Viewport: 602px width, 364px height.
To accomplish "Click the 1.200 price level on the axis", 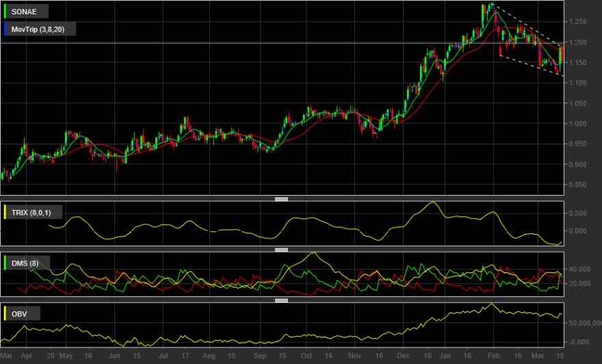I will (578, 42).
